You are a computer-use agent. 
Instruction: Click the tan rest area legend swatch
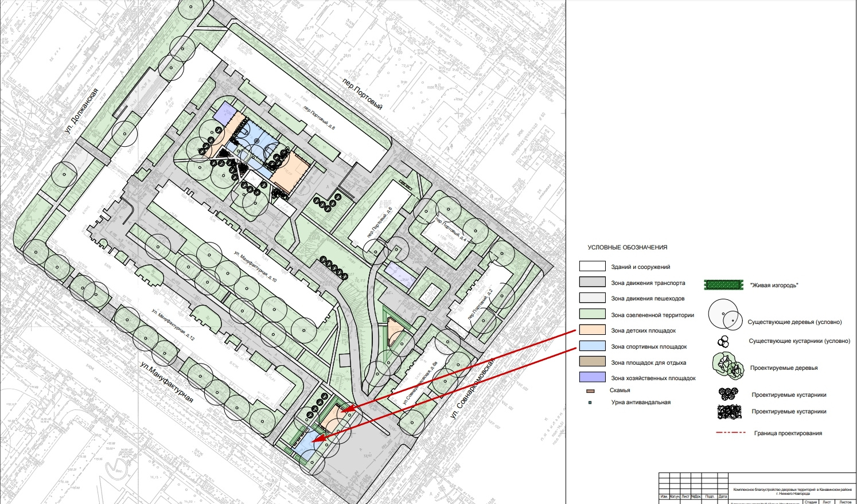click(592, 362)
